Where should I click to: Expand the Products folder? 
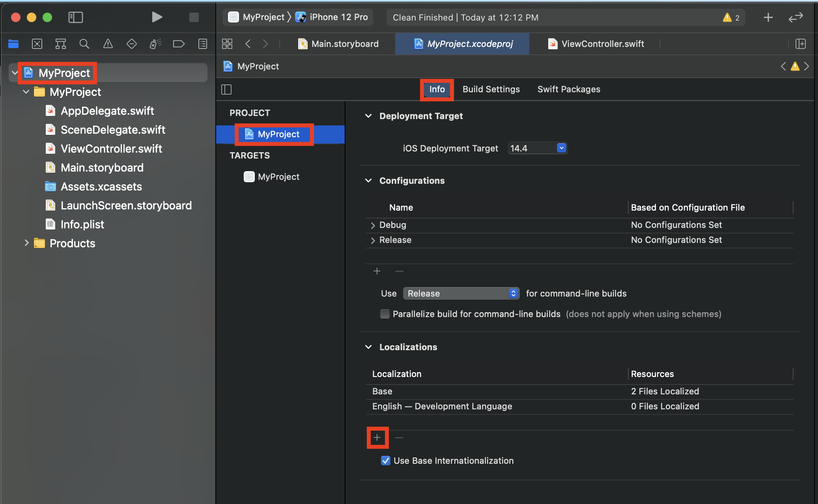tap(26, 243)
